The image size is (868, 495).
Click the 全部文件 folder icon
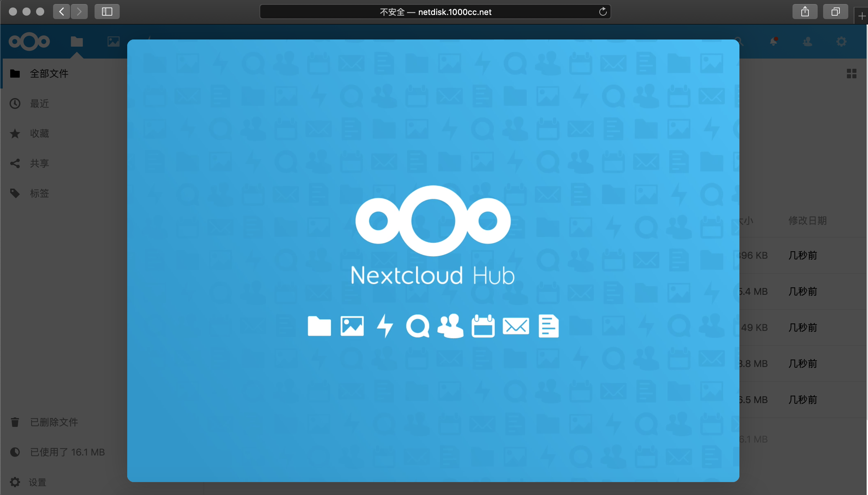coord(15,74)
